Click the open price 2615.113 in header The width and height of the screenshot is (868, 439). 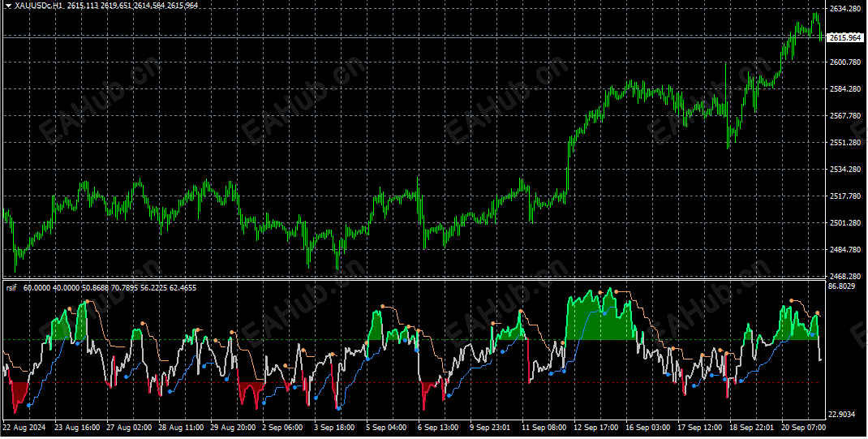(83, 6)
